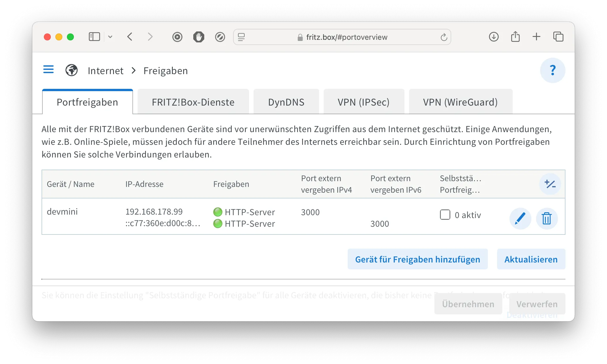Click the hand-shaped stop icon in toolbar
The height and width of the screenshot is (364, 607).
click(x=198, y=37)
